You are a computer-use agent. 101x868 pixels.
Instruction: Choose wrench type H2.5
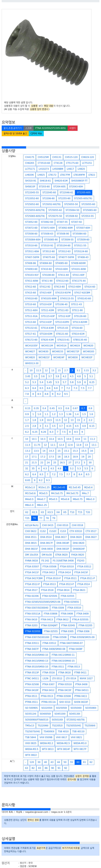pyautogui.click(x=34, y=512)
